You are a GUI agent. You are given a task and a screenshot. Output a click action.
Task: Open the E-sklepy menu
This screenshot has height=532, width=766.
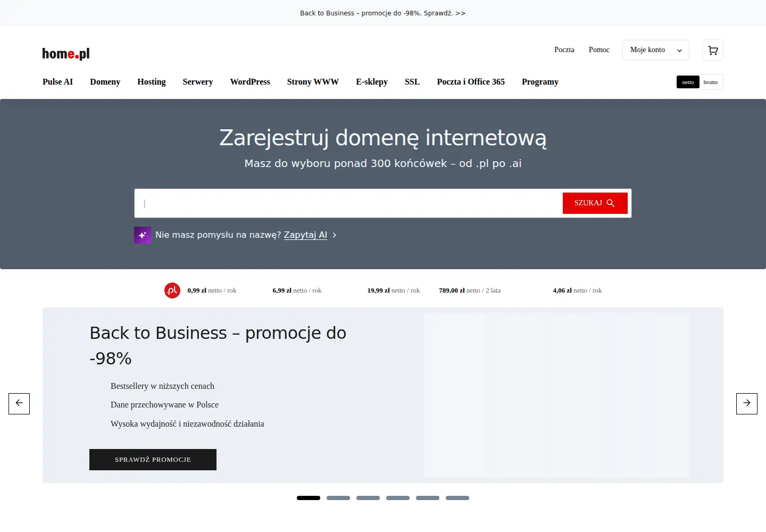[x=372, y=82]
